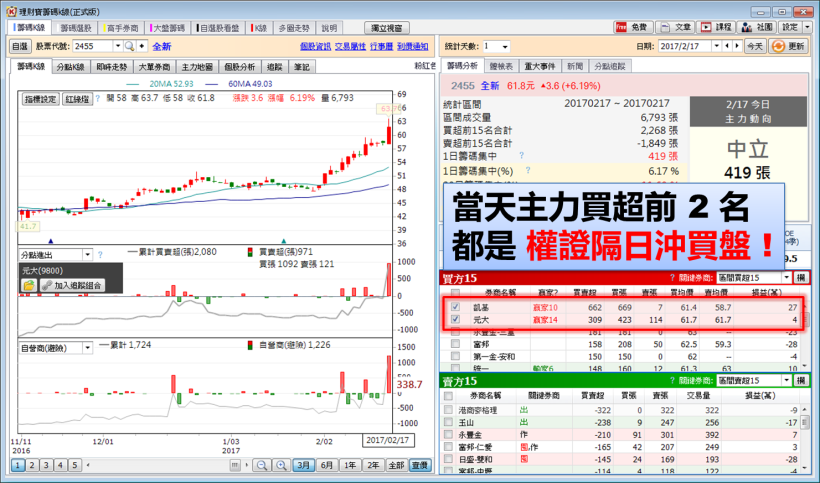
Task: Open the 自營商(避險) indicator dropdown
Action: coord(87,348)
